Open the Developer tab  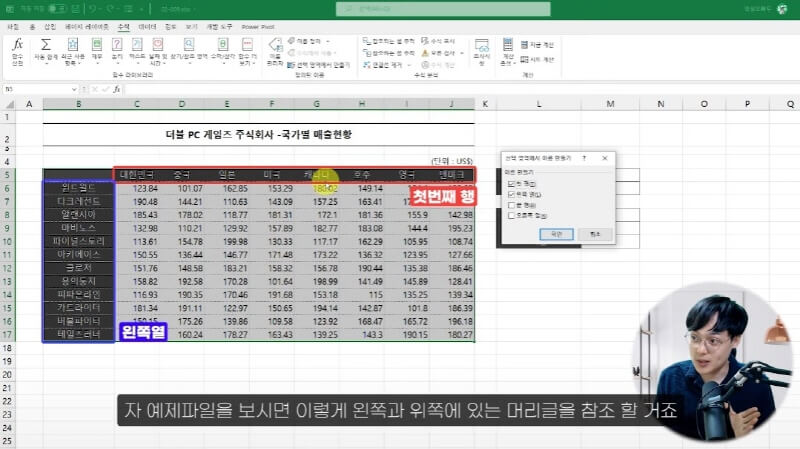(219, 27)
